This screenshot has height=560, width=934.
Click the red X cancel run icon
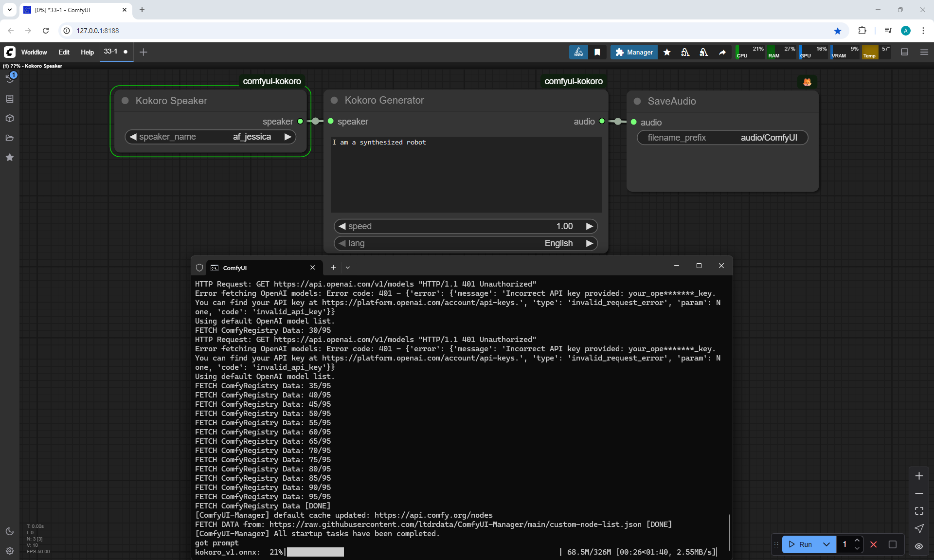coord(874,544)
